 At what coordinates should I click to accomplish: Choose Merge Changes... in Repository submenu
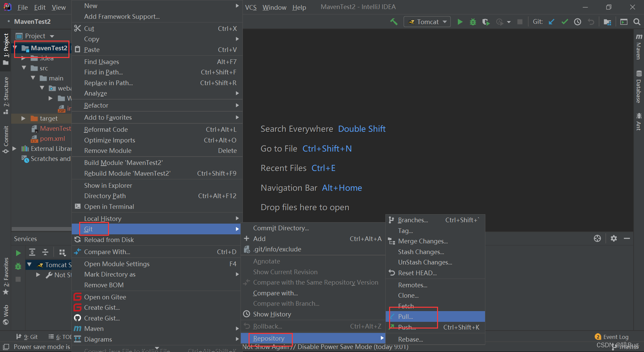[x=435, y=241]
